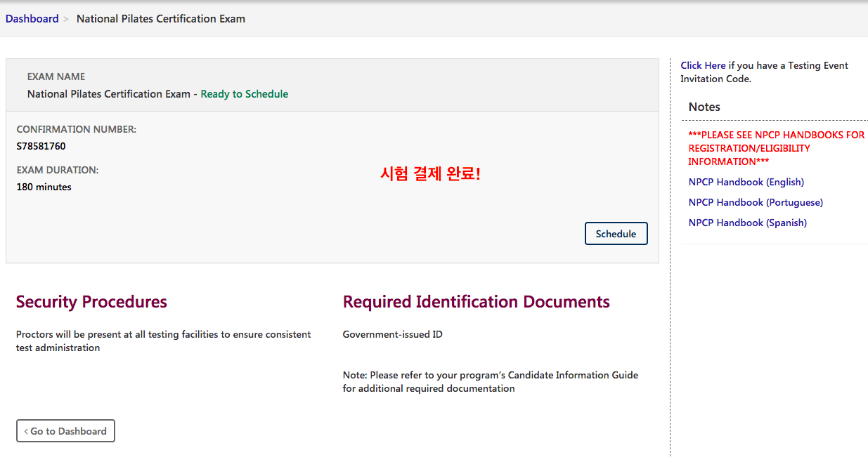868x462 pixels.
Task: Click the CONFIRMATION NUMBER label
Action: pyautogui.click(x=77, y=129)
